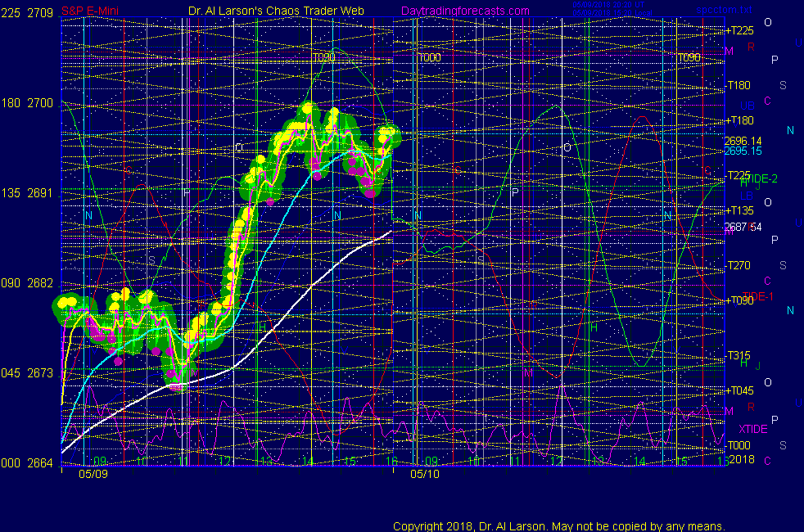Click the green "TIDE-2" legend label

coord(761,179)
